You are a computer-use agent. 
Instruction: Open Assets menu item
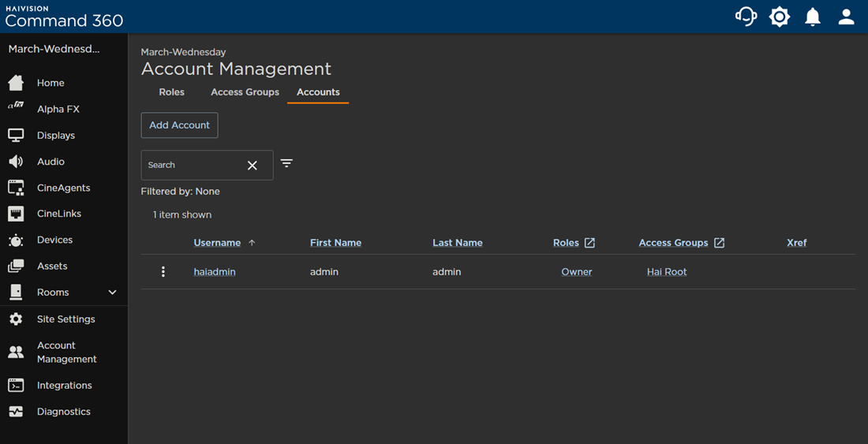click(x=52, y=266)
